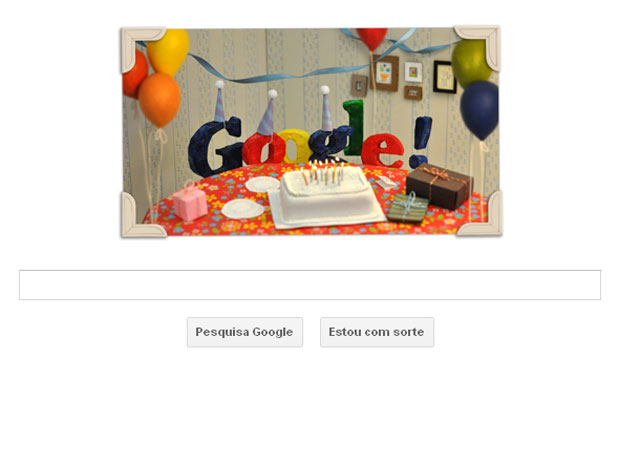Image resolution: width=619 pixels, height=464 pixels.
Task: Click the Pesquisa Google button
Action: (x=245, y=332)
